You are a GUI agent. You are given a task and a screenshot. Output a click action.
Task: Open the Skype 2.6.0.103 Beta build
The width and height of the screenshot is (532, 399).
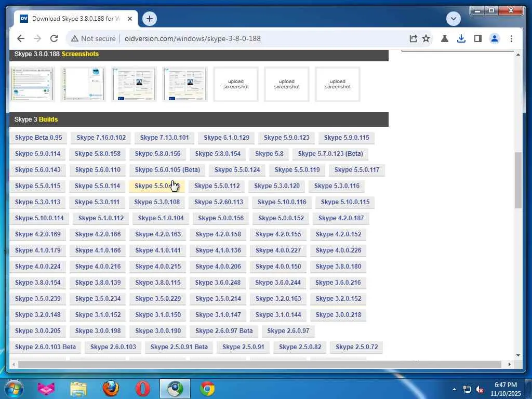coord(46,347)
